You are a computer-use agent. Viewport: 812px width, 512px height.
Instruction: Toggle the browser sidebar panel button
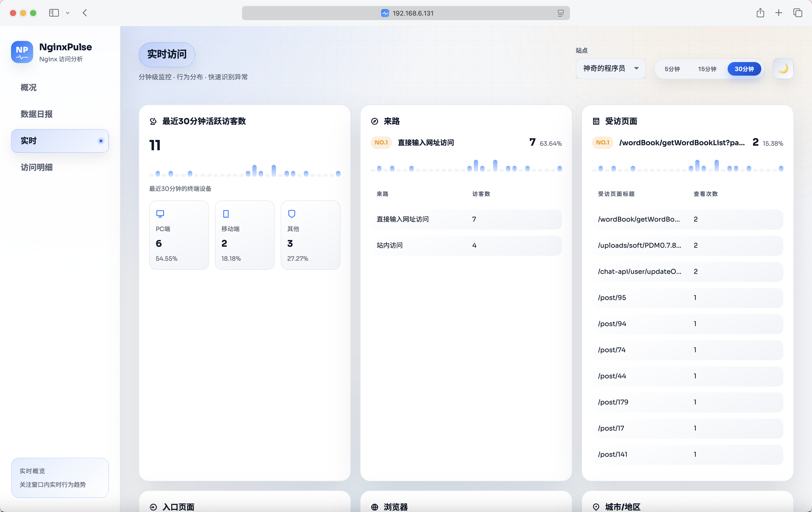tap(54, 13)
